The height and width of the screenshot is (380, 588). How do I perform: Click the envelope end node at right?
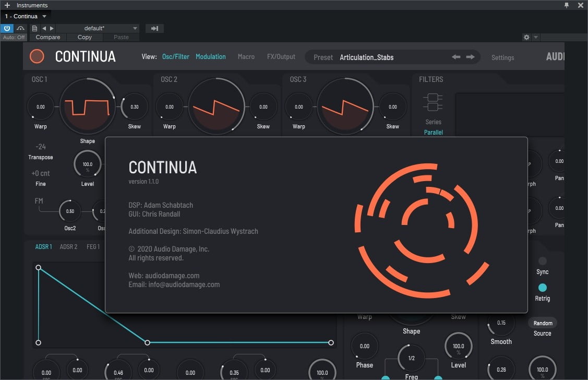(331, 342)
